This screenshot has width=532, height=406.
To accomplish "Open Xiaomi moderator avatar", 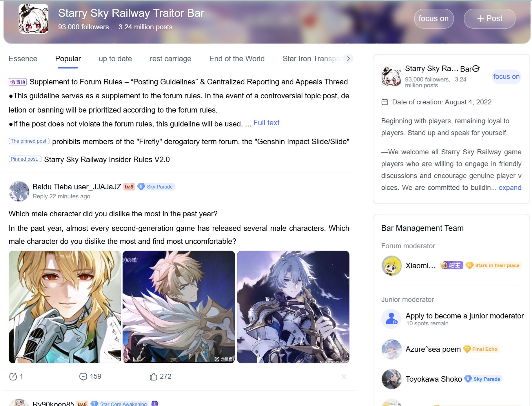I will 391,265.
